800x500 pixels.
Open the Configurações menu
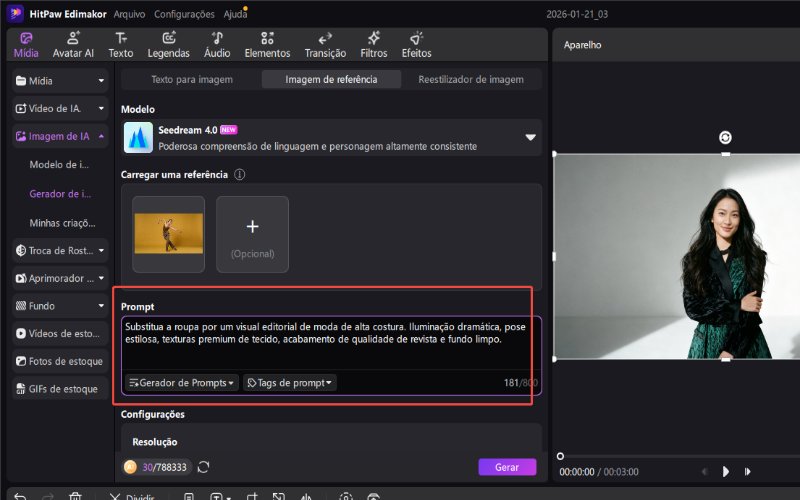click(x=184, y=14)
